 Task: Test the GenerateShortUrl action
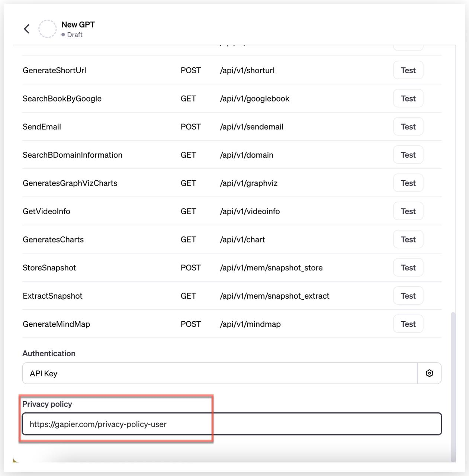408,70
